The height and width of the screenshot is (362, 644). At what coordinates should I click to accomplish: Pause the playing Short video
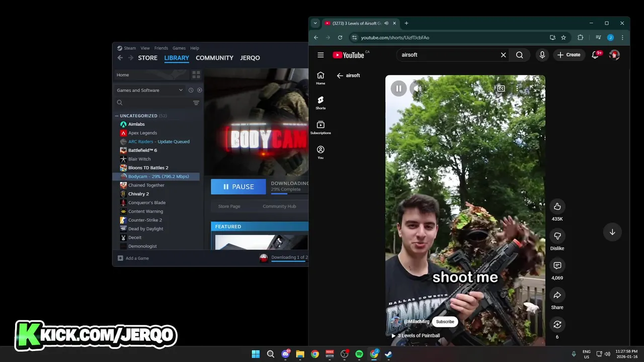pos(398,88)
